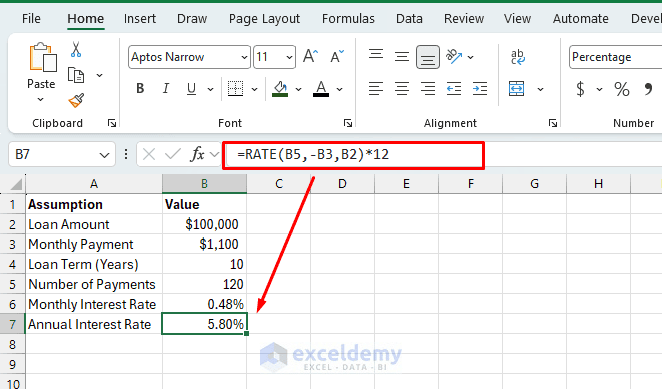
Task: Expand Paste options arrow
Action: (x=41, y=100)
